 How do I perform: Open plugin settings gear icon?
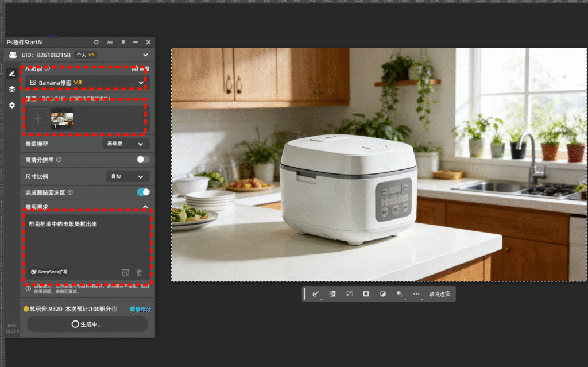pyautogui.click(x=12, y=105)
